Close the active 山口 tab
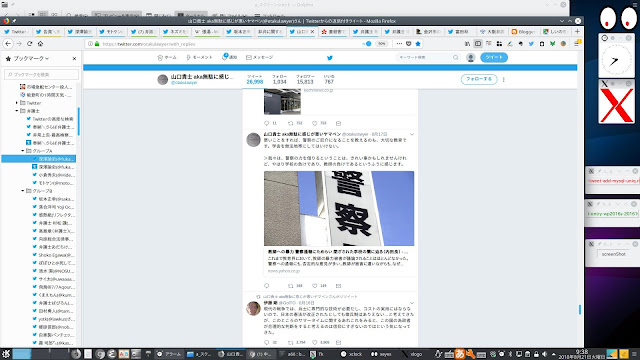 point(313,31)
